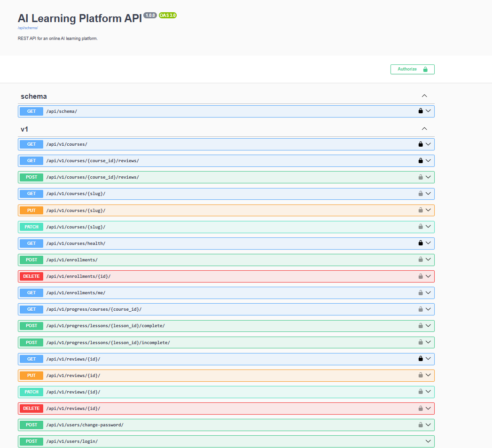The width and height of the screenshot is (492, 448).
Task: Collapse the v1 section
Action: point(424,129)
